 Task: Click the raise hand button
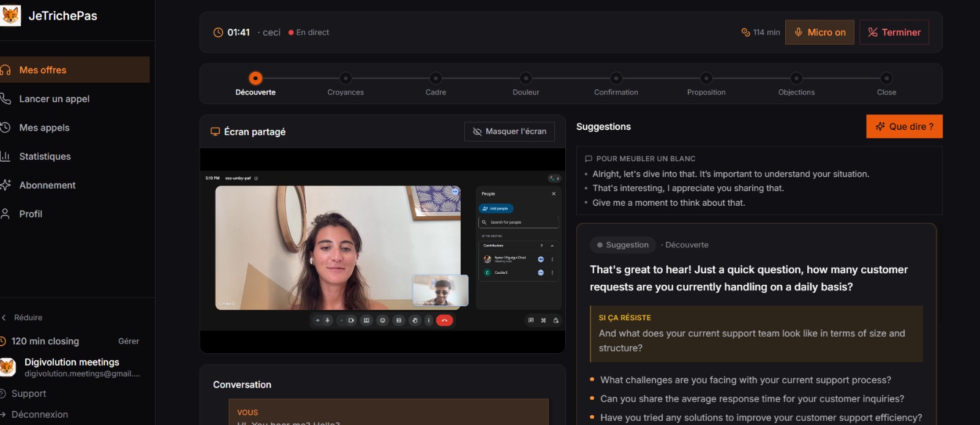pyautogui.click(x=415, y=320)
